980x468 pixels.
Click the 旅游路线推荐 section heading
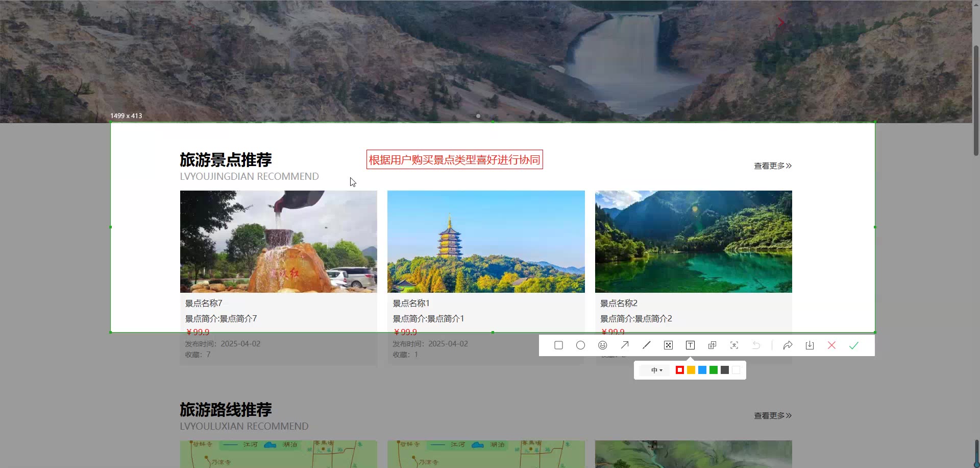226,410
